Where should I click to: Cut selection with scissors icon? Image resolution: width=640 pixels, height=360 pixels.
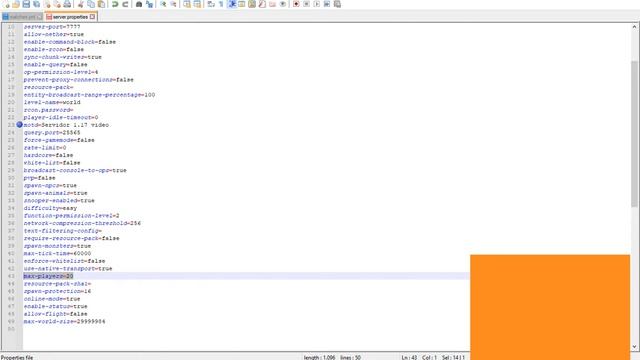pos(81,4)
